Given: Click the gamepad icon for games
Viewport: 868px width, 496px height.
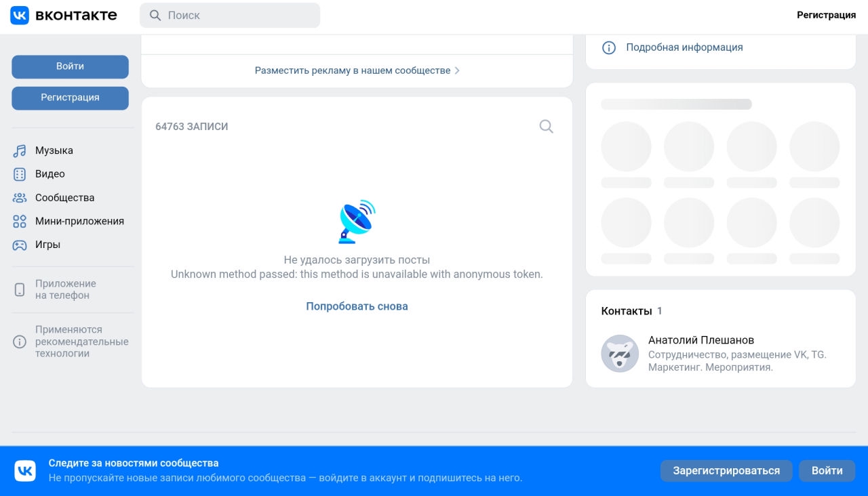Looking at the screenshot, I should pos(20,245).
